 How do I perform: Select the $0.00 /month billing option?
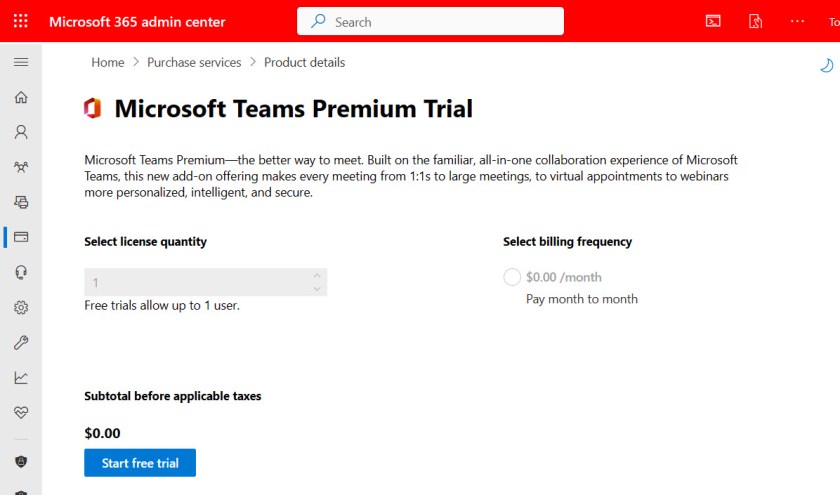(512, 277)
